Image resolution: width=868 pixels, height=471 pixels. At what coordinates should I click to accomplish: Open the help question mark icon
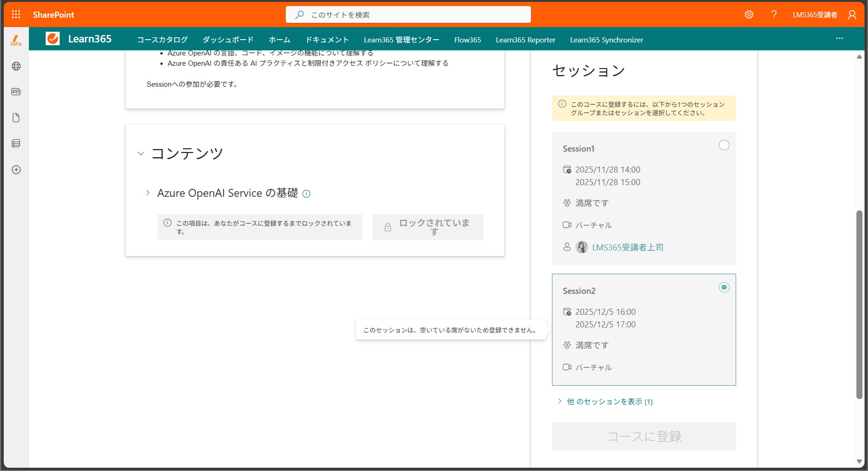[x=774, y=14]
